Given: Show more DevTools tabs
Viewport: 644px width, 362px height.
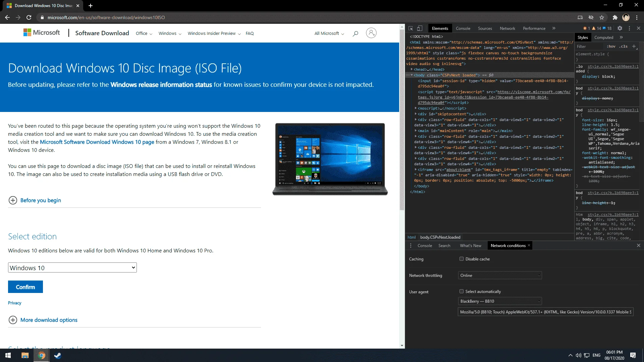Looking at the screenshot, I should tap(554, 28).
